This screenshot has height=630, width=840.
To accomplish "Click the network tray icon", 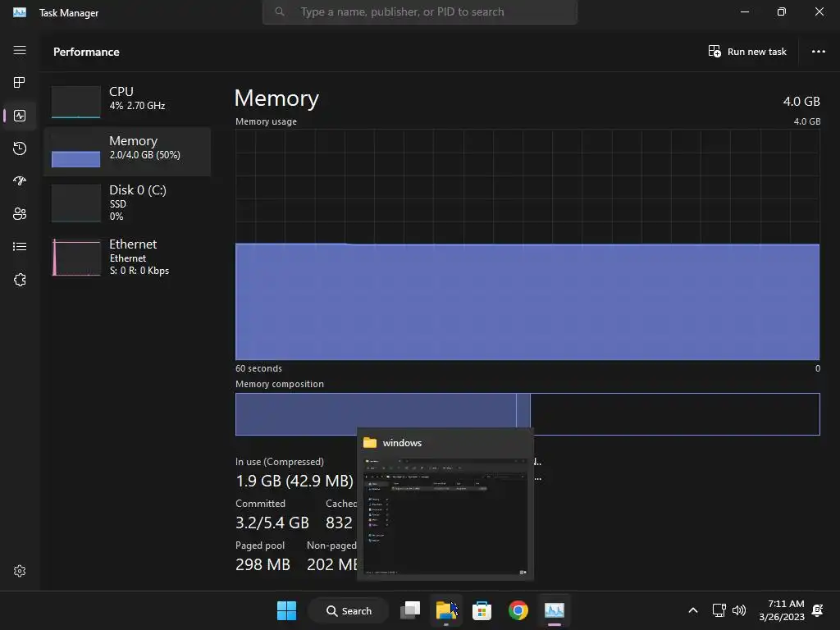I will coord(719,610).
